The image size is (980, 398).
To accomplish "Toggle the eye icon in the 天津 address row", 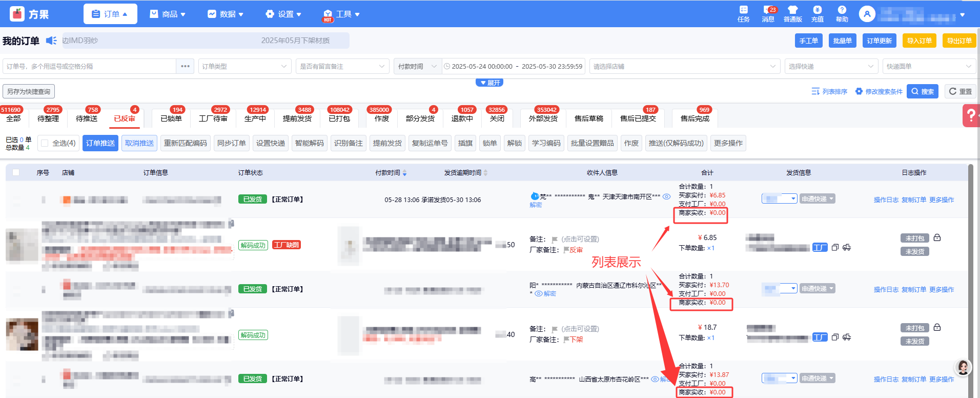I will pyautogui.click(x=666, y=196).
